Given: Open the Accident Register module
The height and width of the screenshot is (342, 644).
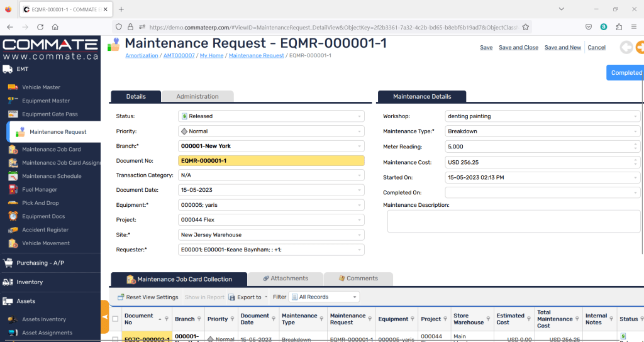Looking at the screenshot, I should [45, 230].
